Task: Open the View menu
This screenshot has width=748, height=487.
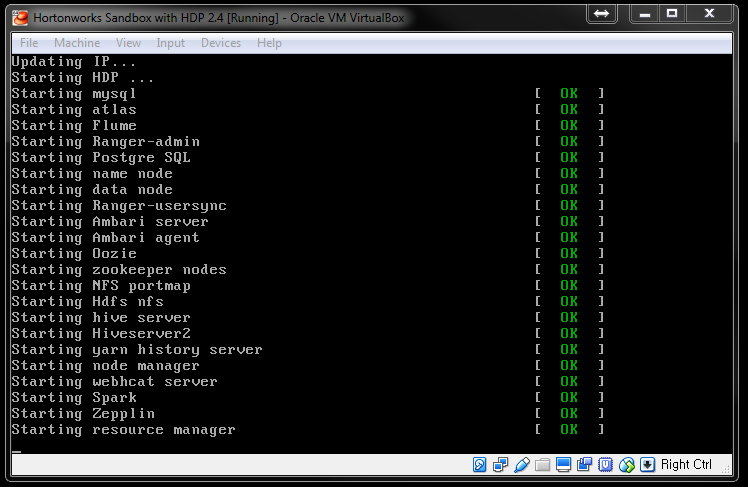Action: 128,43
